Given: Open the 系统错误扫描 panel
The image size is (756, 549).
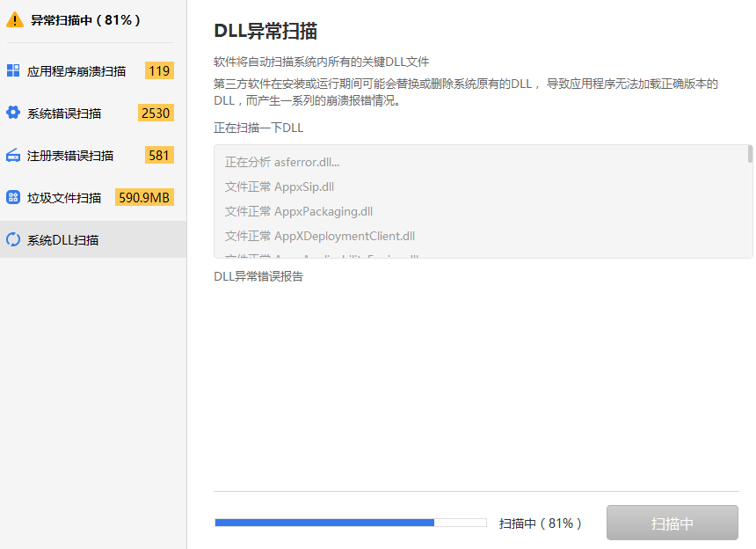Looking at the screenshot, I should (x=64, y=112).
